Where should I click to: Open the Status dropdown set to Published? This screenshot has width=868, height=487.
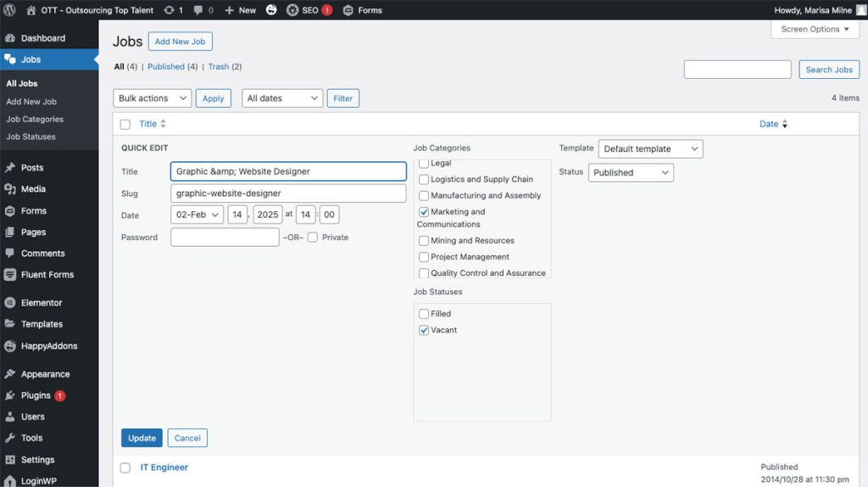click(631, 173)
